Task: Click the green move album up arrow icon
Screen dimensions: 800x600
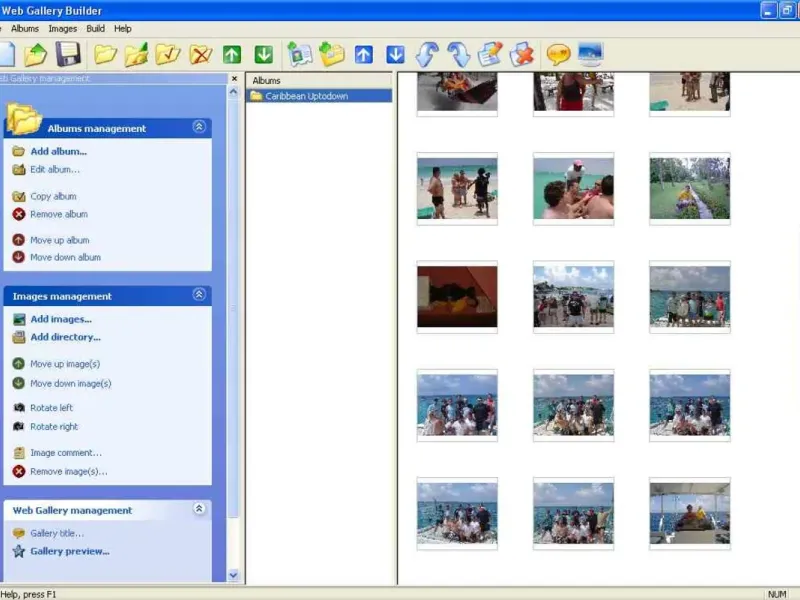Action: [x=232, y=54]
